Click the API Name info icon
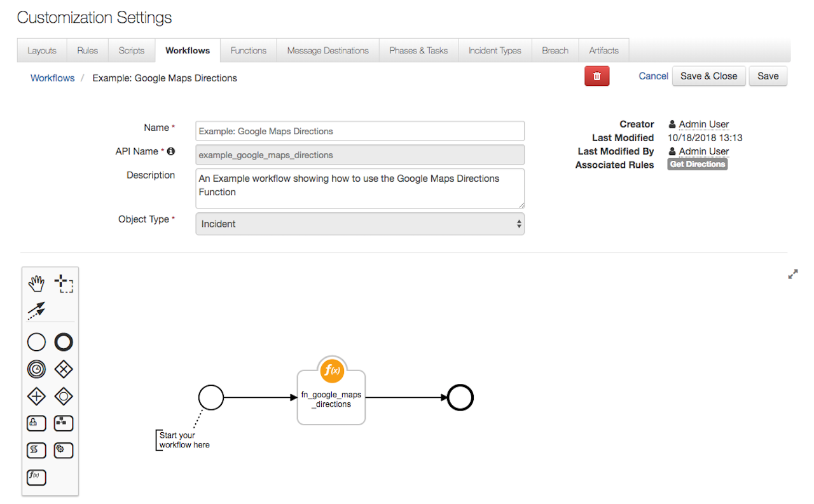This screenshot has width=814, height=504. [170, 151]
